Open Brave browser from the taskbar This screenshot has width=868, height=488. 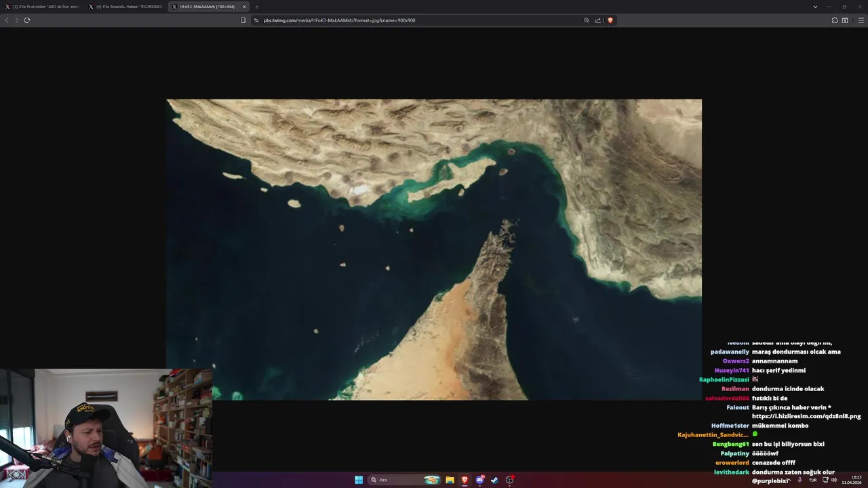(465, 480)
